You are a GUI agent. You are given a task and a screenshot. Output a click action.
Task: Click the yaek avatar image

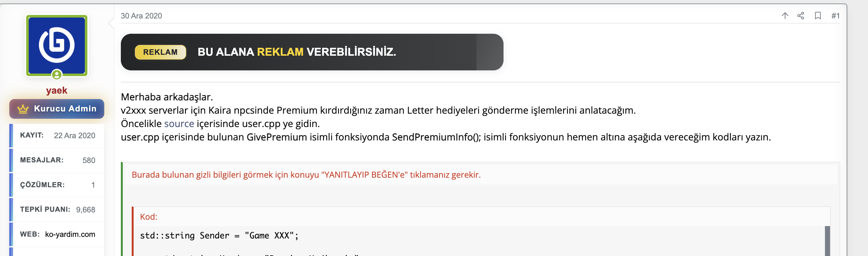tap(57, 46)
